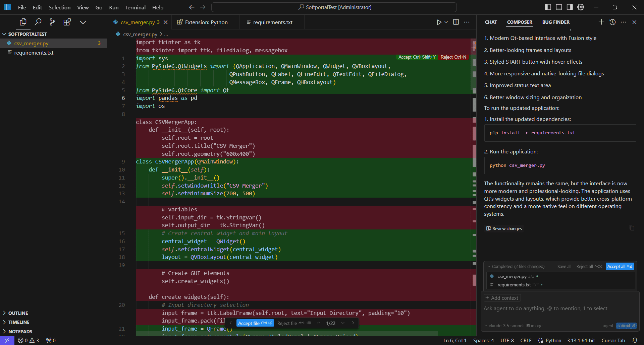Viewport: 644px width, 345px height.
Task: Open the notifications bell in status bar
Action: [635, 340]
